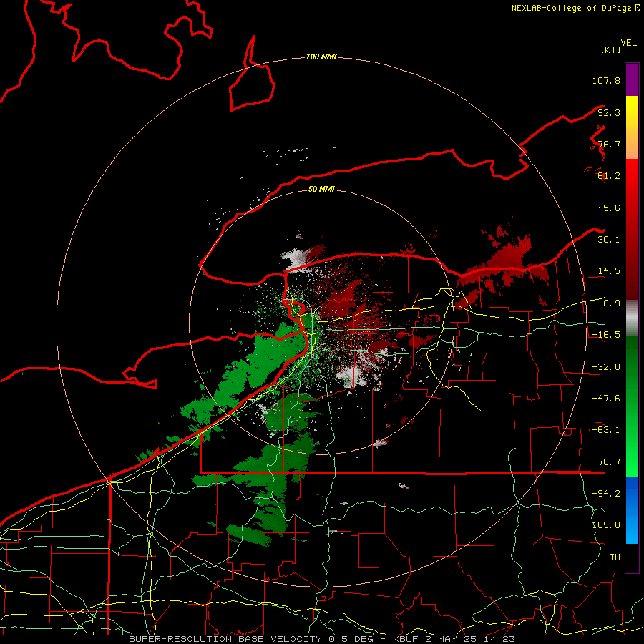Viewport: 644px width, 644px height.
Task: Click the 45.6 velocity scale value
Action: [609, 208]
